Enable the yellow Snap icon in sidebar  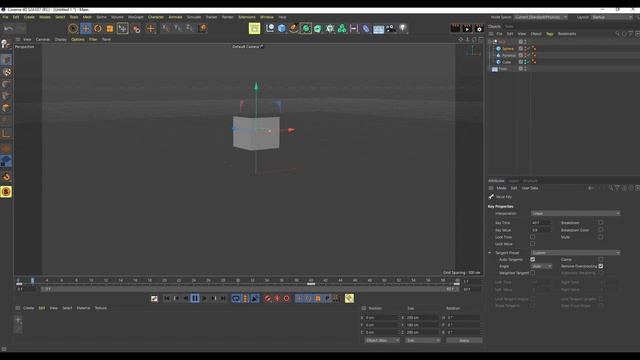[x=6, y=192]
